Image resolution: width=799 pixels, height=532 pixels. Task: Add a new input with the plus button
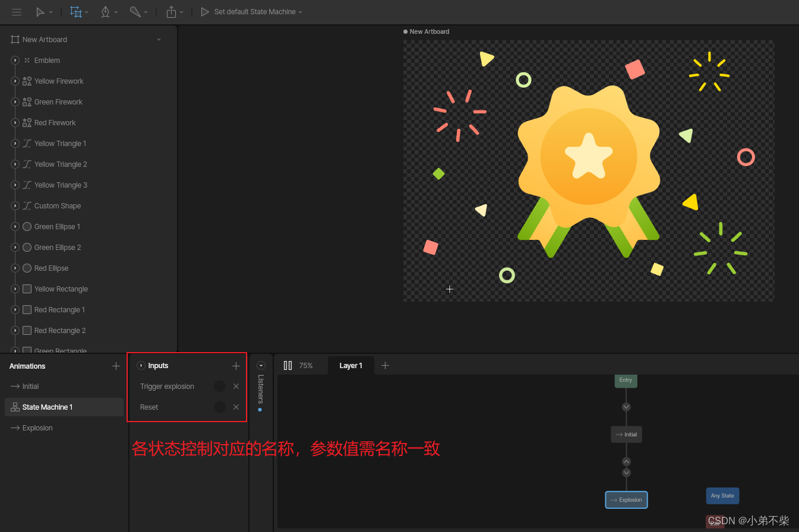[x=236, y=365]
